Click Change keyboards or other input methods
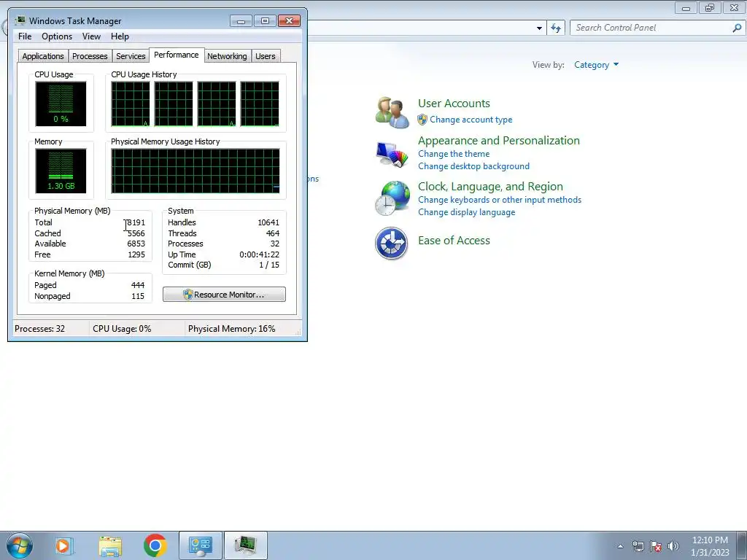The image size is (747, 560). click(x=500, y=200)
